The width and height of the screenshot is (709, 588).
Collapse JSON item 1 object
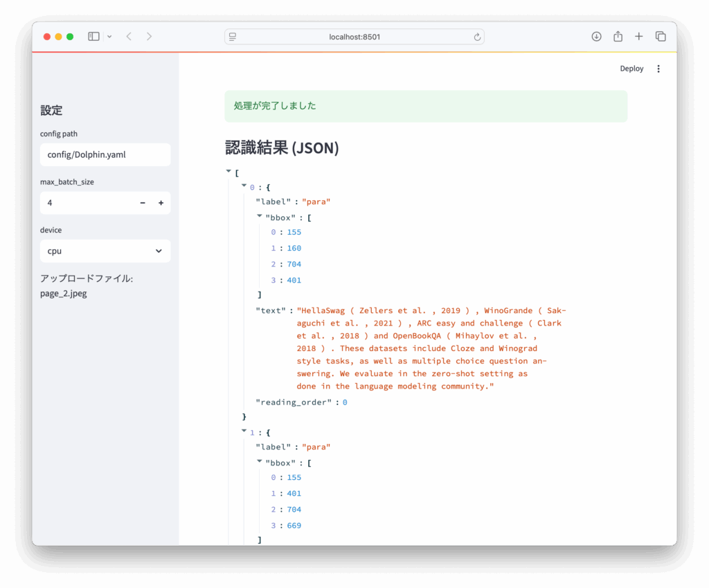[244, 431]
